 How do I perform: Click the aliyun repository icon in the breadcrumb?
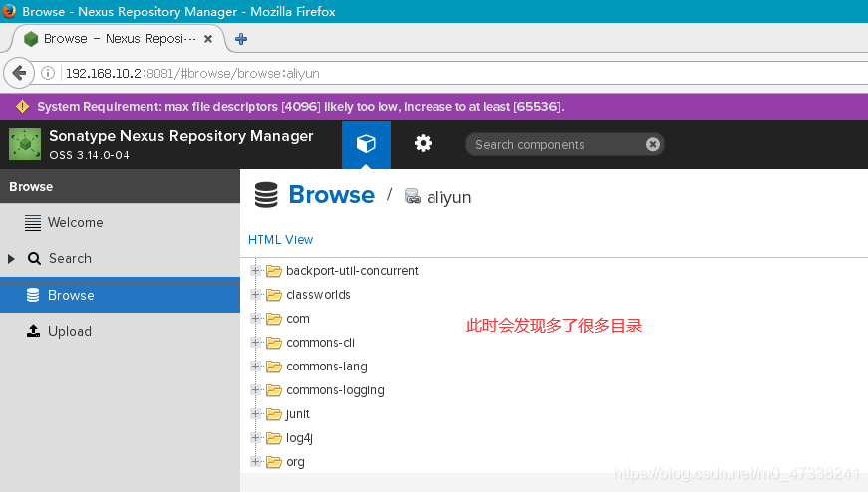[x=413, y=196]
